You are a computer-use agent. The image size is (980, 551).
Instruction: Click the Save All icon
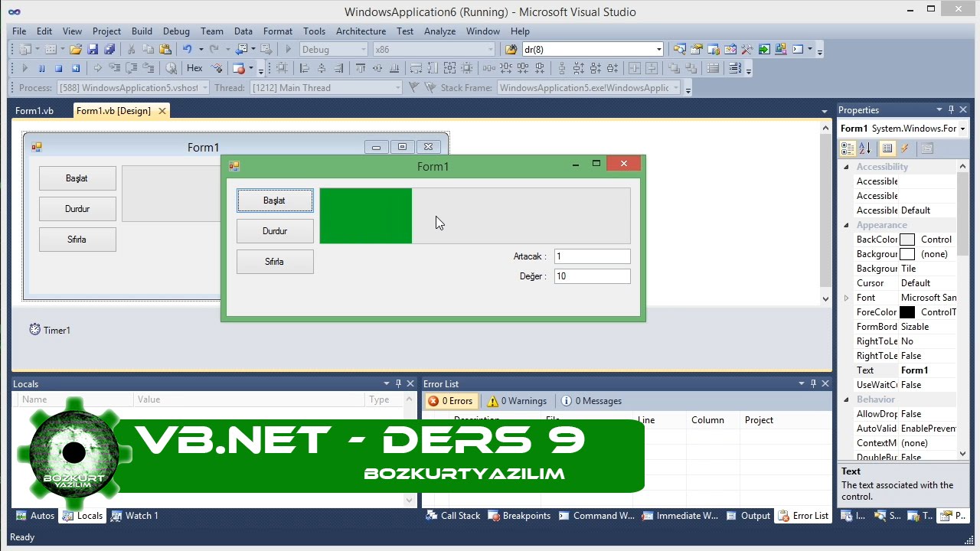(x=109, y=49)
